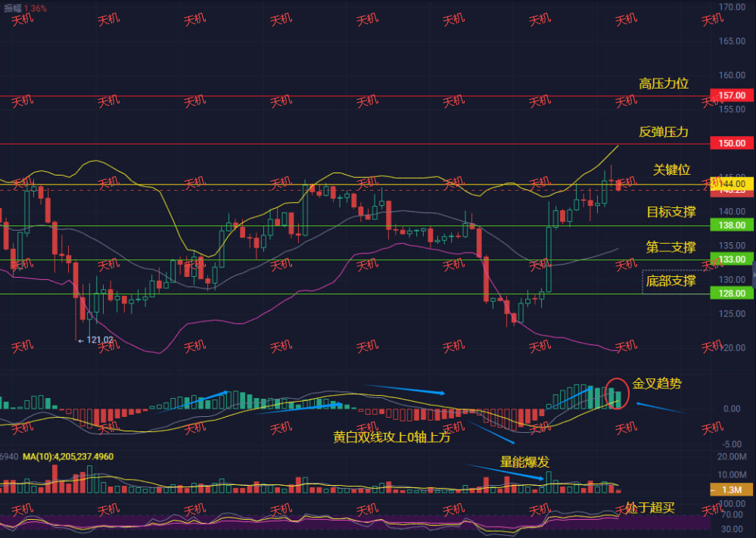Click the 处于超买 annotation text
The image size is (756, 538).
pos(650,508)
